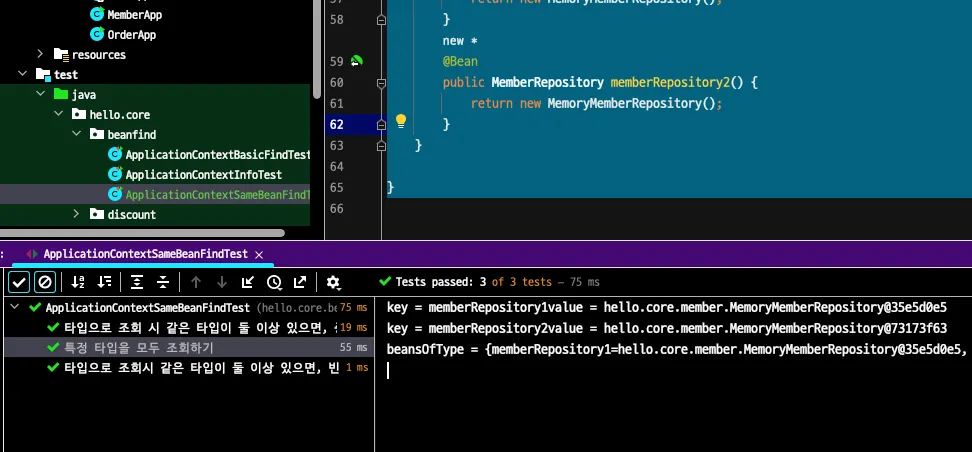
Task: Toggle Show Passed tests checkmark button
Action: tap(19, 282)
